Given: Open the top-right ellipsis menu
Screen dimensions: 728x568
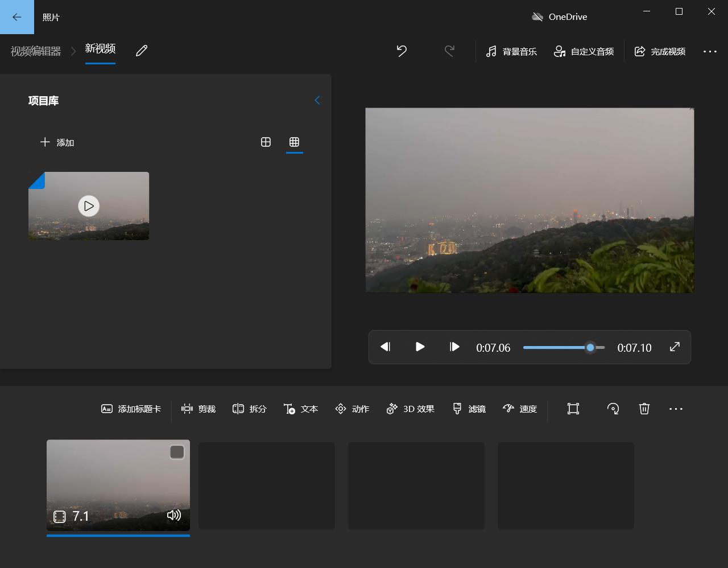Looking at the screenshot, I should (x=710, y=51).
